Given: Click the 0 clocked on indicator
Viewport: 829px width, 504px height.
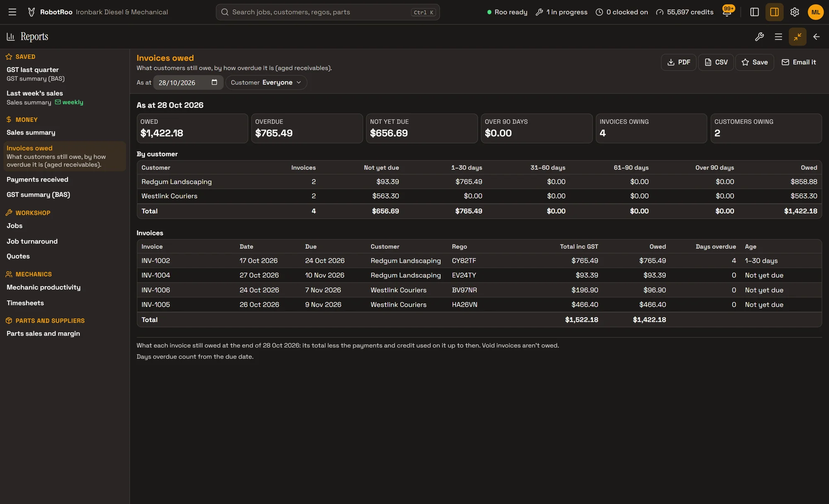Looking at the screenshot, I should click(622, 12).
